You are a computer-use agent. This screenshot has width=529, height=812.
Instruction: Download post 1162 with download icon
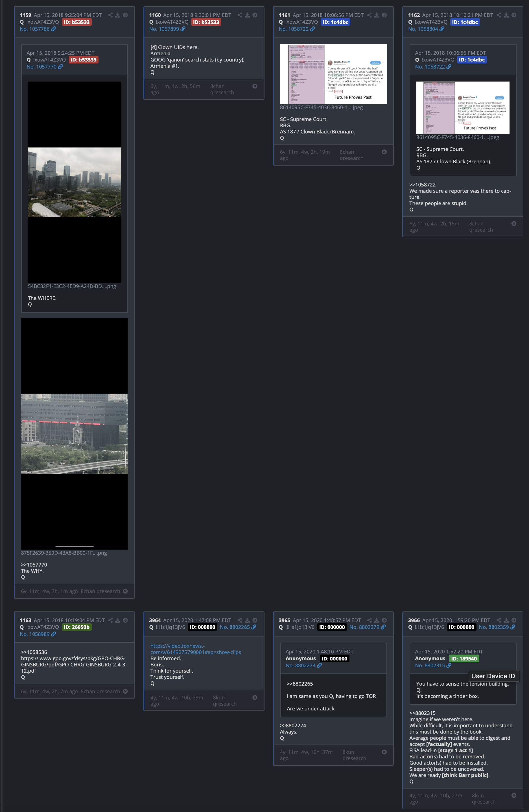[x=506, y=15]
